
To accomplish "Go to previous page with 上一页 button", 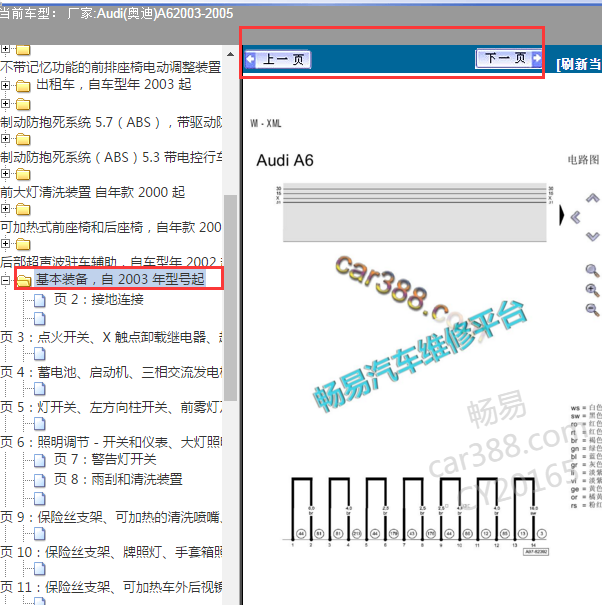I will point(278,59).
